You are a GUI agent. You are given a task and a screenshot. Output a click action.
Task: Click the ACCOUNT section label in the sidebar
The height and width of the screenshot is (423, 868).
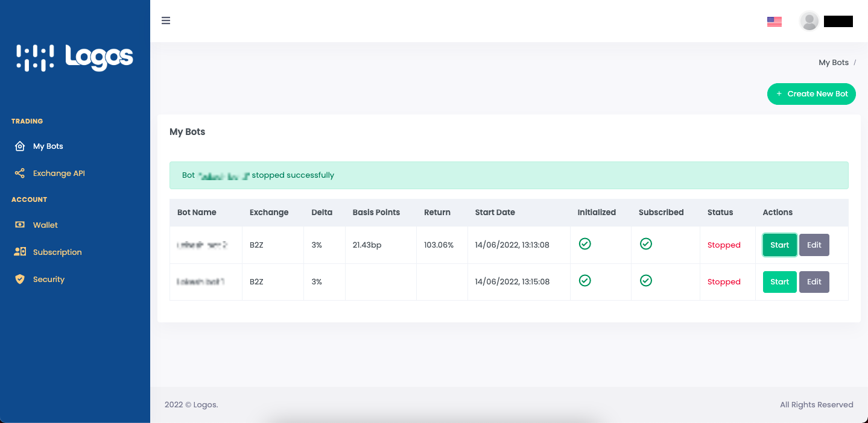coord(29,199)
